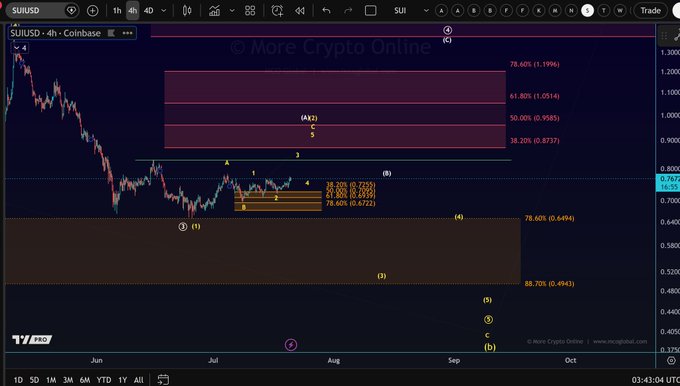This screenshot has width=680, height=386.
Task: Set date range to 3M
Action: (68, 380)
